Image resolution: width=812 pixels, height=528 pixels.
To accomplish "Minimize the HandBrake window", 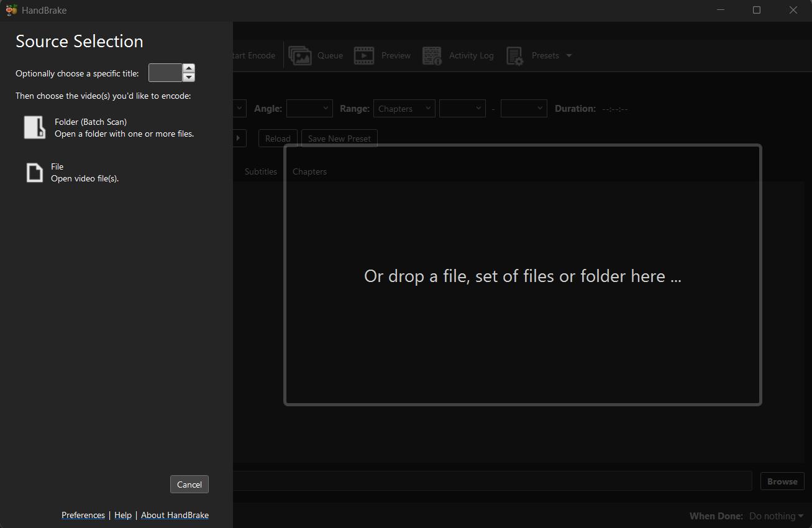I will click(721, 10).
